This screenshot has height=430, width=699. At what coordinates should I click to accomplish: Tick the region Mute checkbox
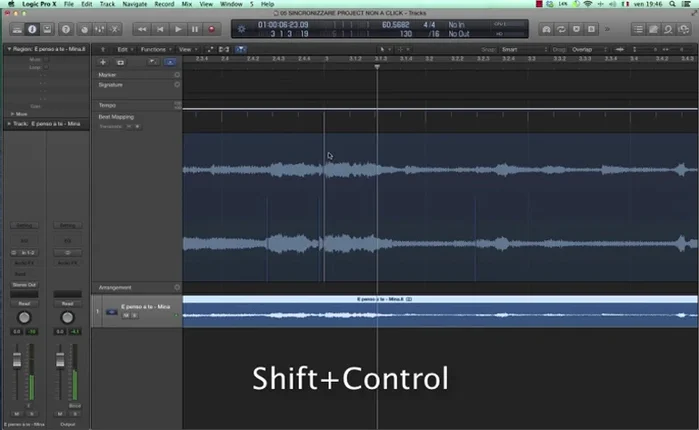46,59
